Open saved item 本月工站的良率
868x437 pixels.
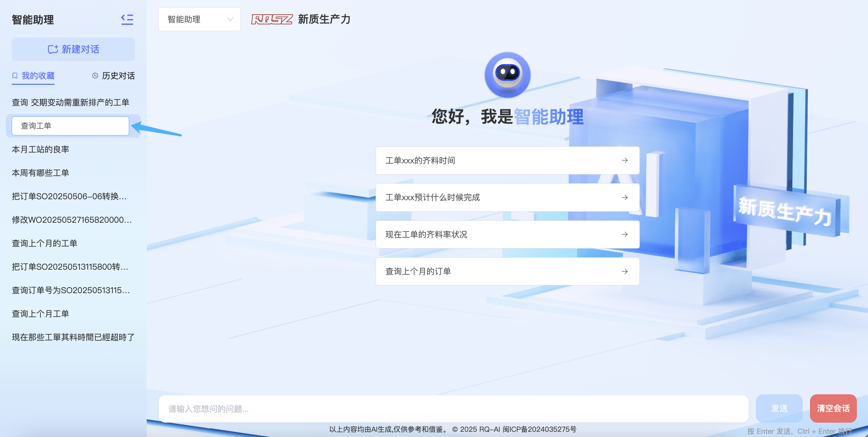[40, 150]
